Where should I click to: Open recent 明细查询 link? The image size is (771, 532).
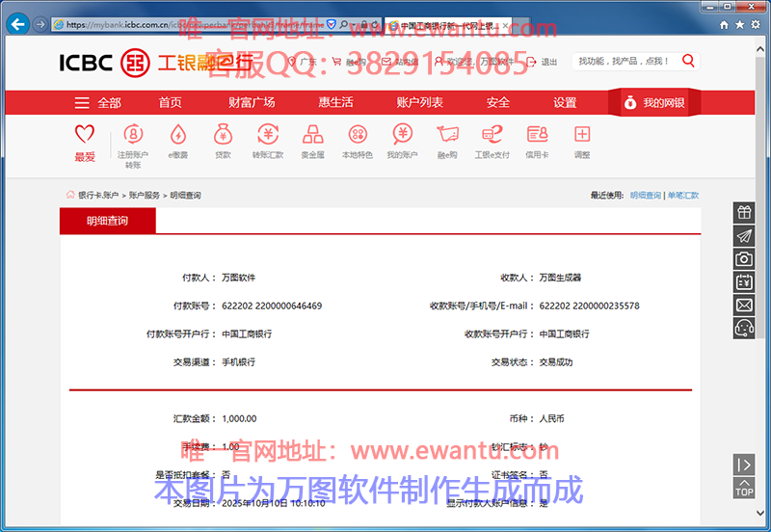(x=646, y=196)
